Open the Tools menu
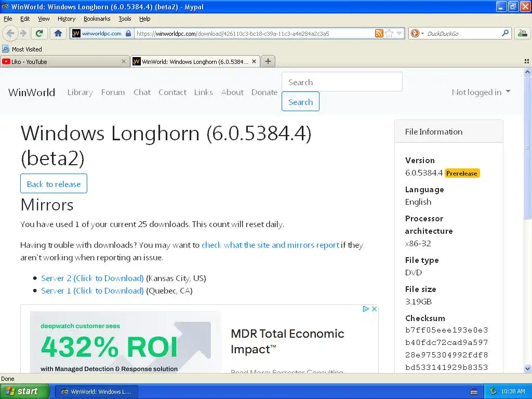The height and width of the screenshot is (399, 532). point(125,19)
